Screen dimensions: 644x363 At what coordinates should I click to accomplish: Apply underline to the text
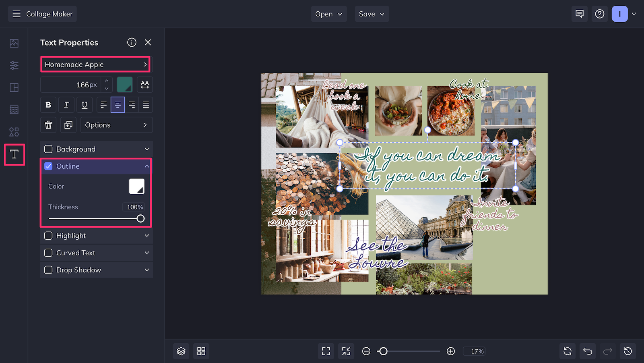coord(85,105)
